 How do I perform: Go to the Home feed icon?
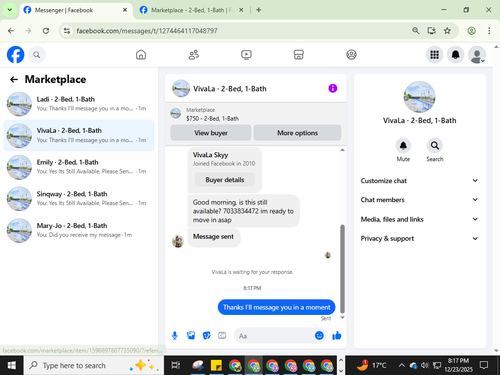coord(141,55)
